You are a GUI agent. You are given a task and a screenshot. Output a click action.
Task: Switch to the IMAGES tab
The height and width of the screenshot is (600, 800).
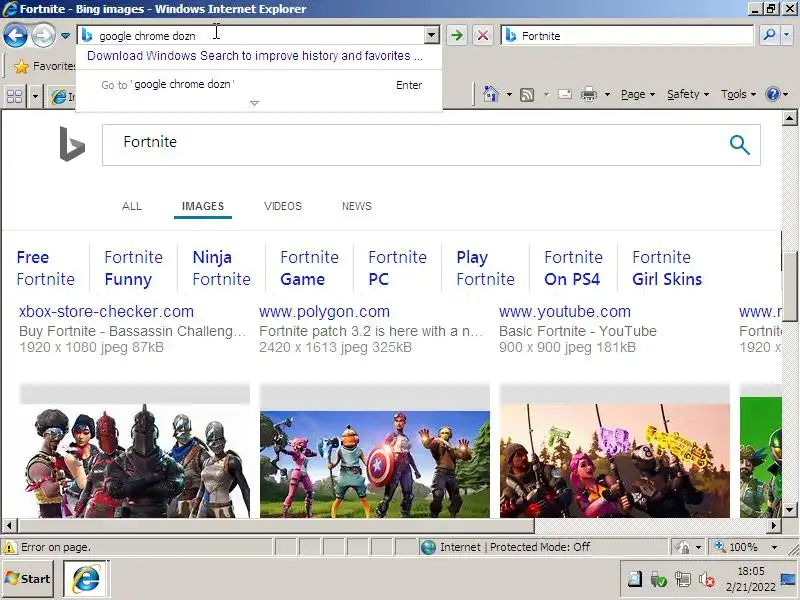[x=203, y=206]
